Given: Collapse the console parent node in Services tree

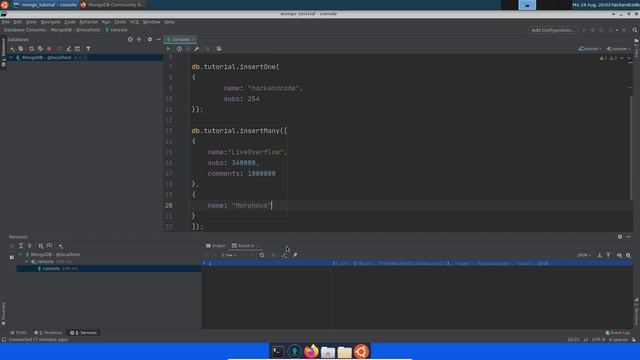Looking at the screenshot, I should (27, 262).
